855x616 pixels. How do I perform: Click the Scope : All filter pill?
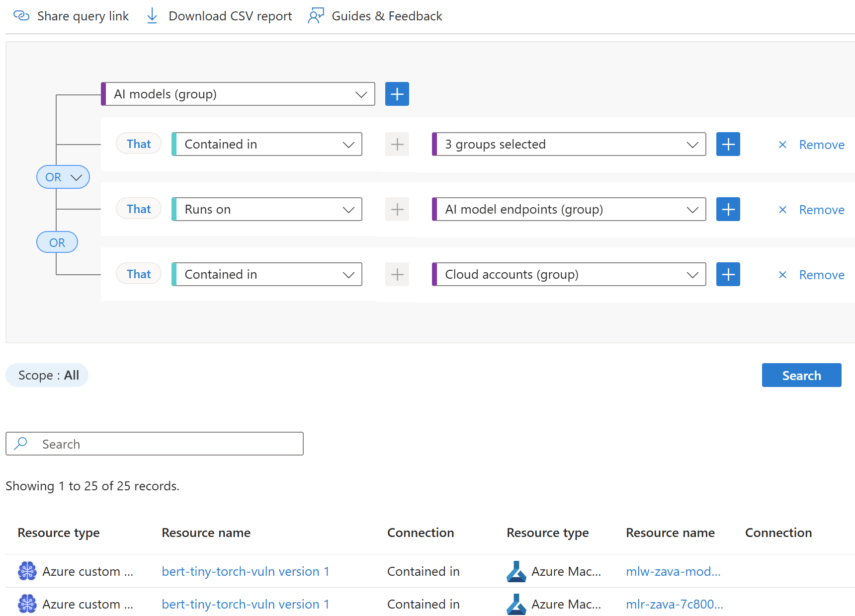(x=47, y=375)
